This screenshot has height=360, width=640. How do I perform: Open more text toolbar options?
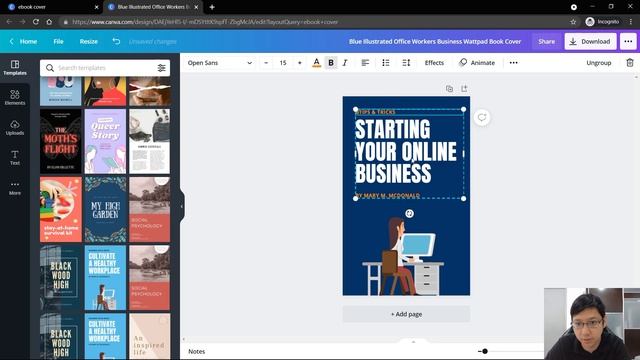point(513,63)
